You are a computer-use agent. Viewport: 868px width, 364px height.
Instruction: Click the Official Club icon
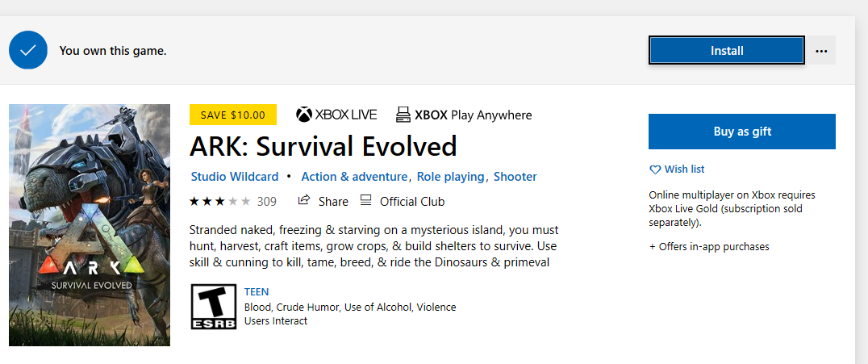365,200
